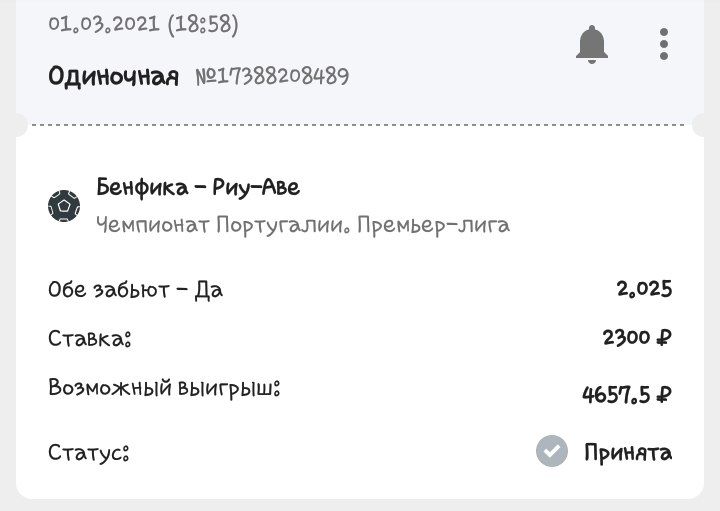
Task: Click Чемпионат Португалии. Премьер-лига league text
Action: coord(303,225)
